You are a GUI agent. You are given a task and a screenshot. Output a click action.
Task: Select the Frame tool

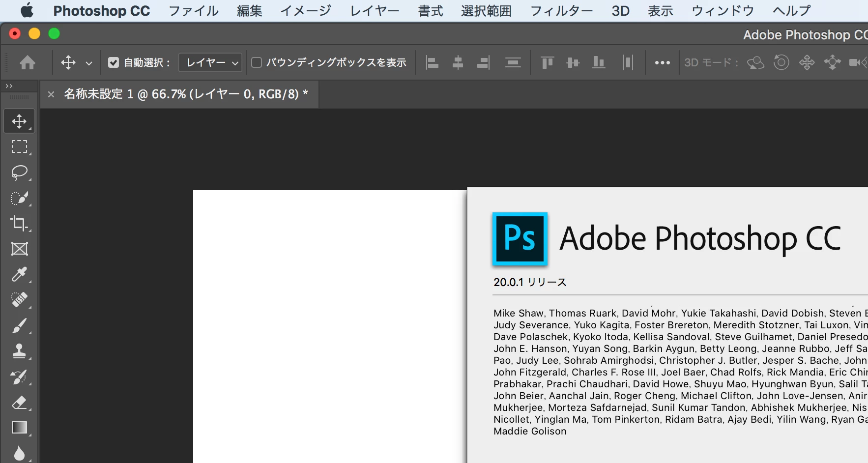tap(19, 249)
